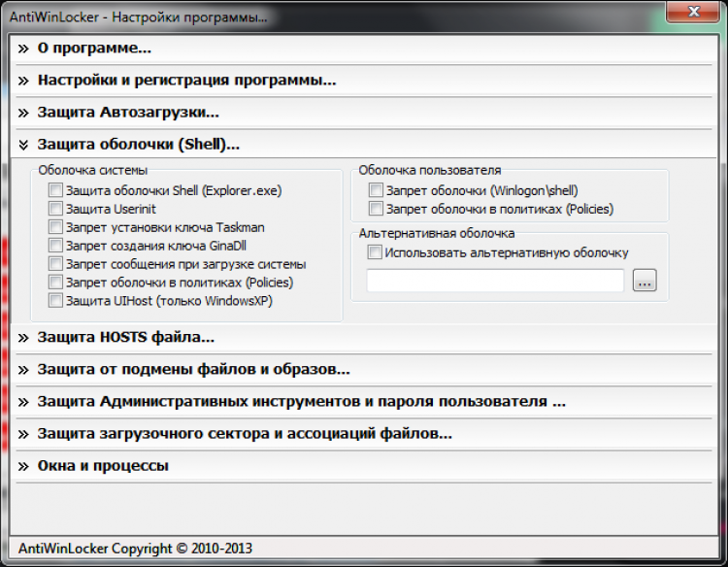This screenshot has width=728, height=567.
Task: Click the "Альтернативная оболочка" group label
Action: (x=437, y=233)
